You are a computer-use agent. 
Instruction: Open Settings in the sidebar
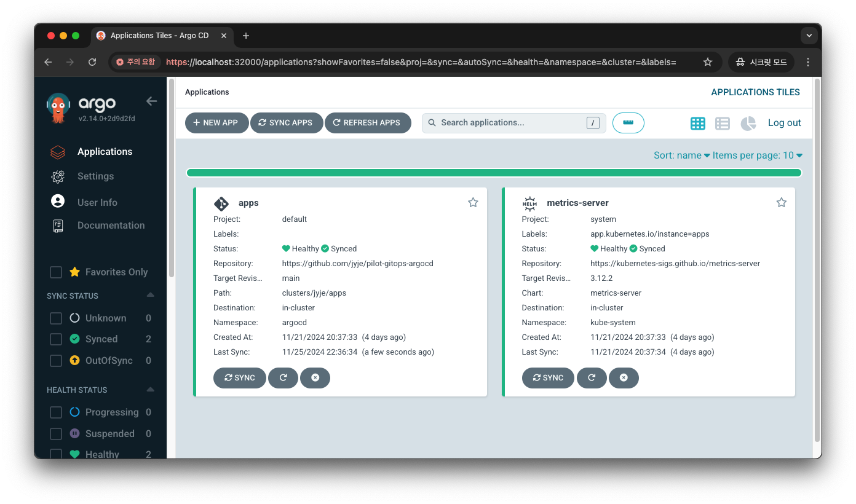click(95, 176)
